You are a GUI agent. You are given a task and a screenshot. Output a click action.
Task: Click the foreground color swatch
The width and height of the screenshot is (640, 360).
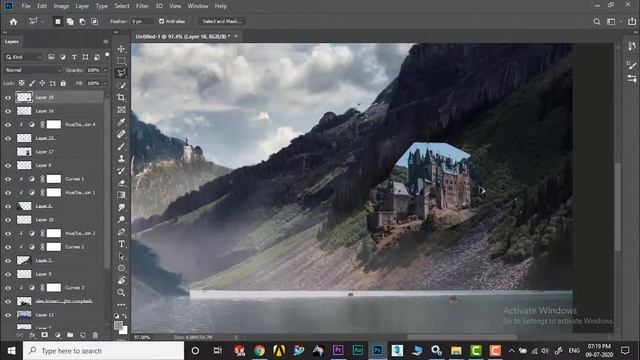[118, 325]
